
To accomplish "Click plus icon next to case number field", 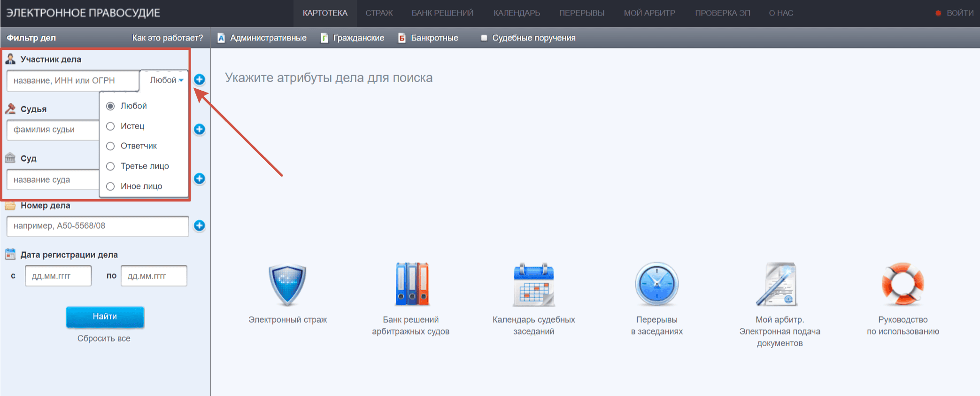I will point(200,226).
